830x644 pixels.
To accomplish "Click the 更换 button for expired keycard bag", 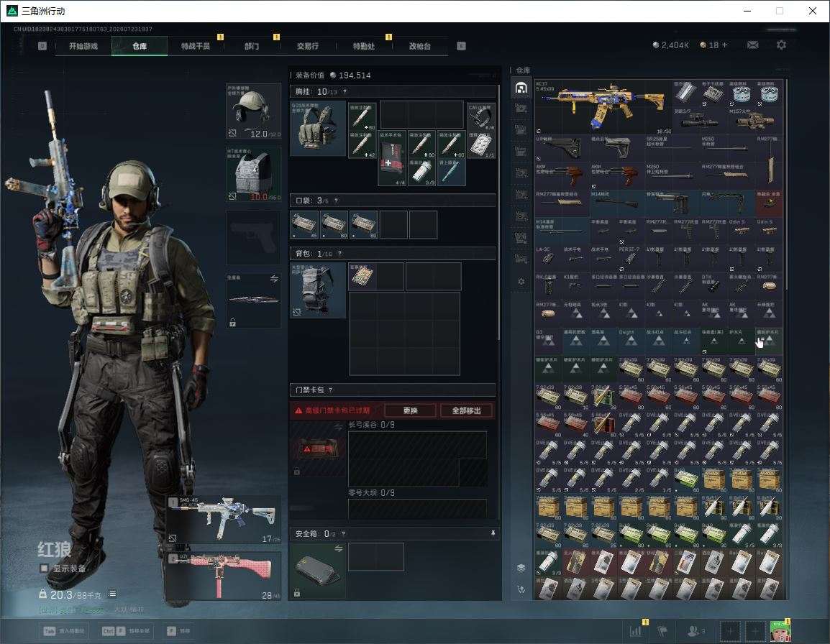I will pos(410,410).
